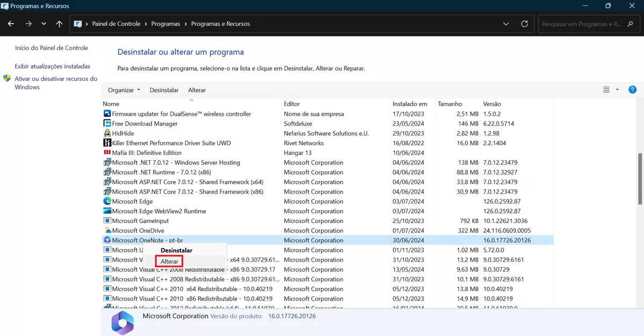Choose Desinstalar in the context menu
This screenshot has width=644, height=336.
(x=177, y=250)
